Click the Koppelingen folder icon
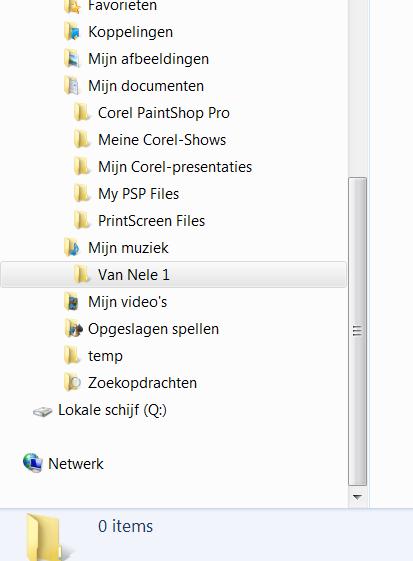Viewport: 413px width, 561px height. coord(72,32)
